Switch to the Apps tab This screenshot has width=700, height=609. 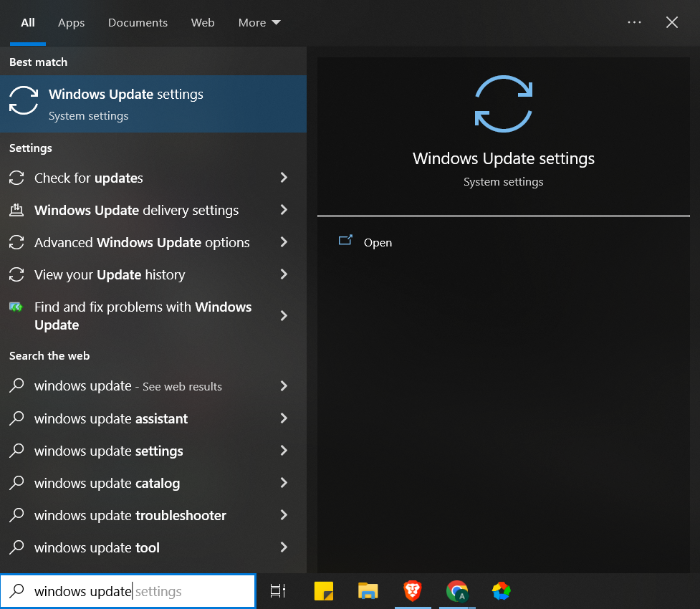pos(71,22)
